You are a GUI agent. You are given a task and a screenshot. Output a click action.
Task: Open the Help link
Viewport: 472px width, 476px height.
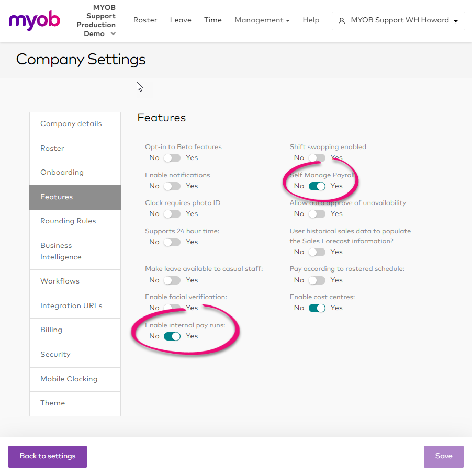pyautogui.click(x=311, y=20)
